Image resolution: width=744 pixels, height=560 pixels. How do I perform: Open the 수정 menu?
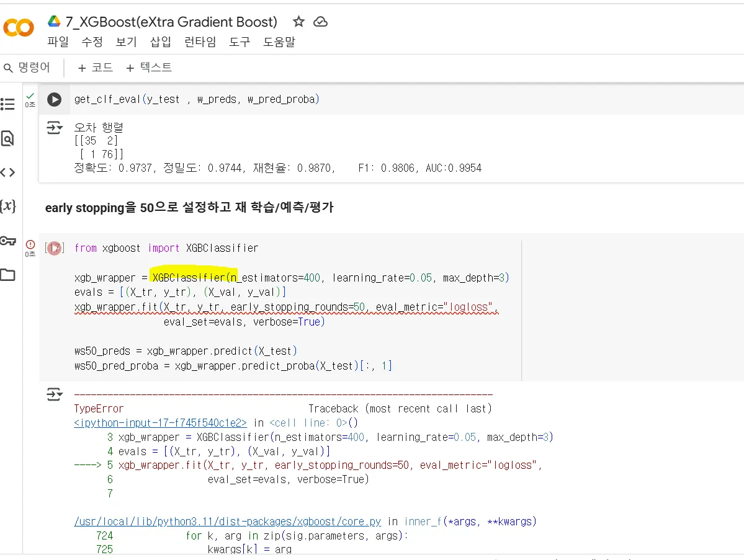92,42
